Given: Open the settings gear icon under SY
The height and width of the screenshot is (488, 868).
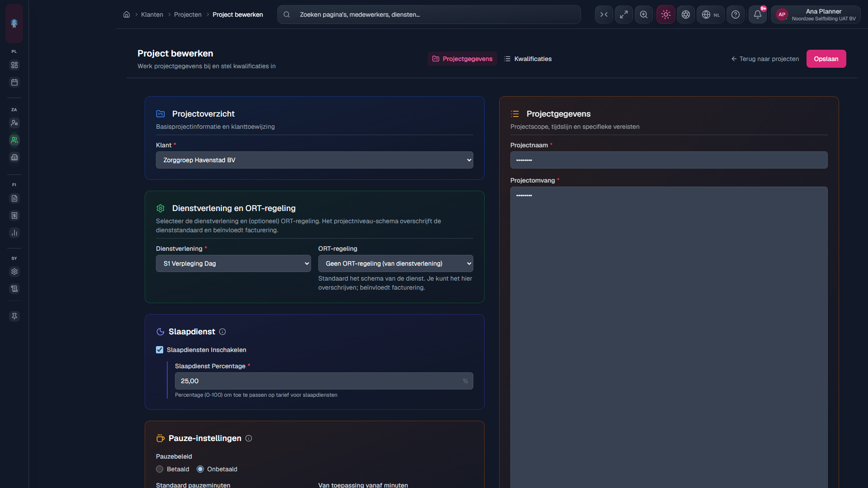Looking at the screenshot, I should 14,272.
